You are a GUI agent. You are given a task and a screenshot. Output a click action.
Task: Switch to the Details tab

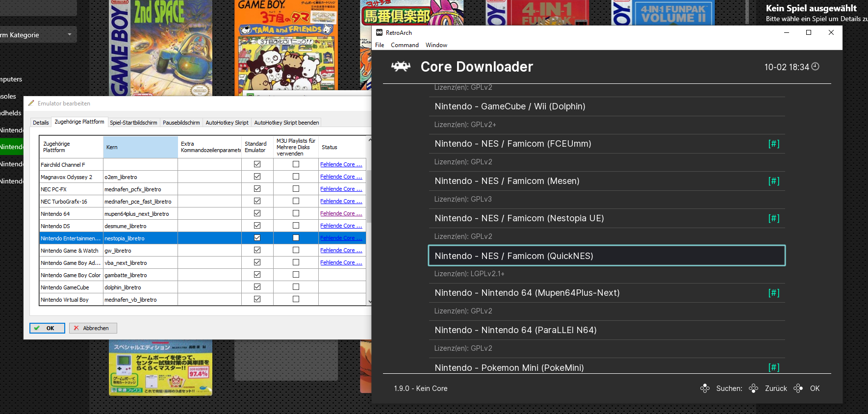41,123
